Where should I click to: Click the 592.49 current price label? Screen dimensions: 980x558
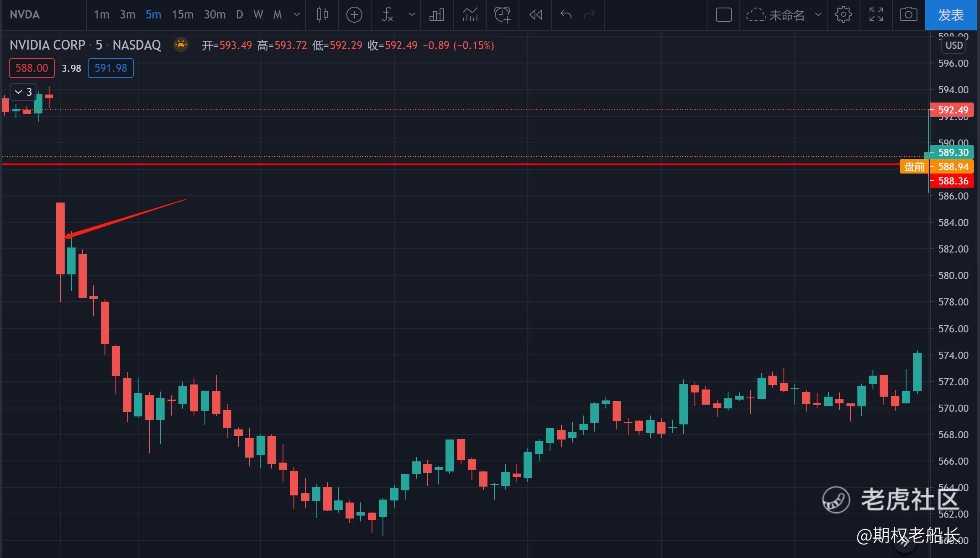tap(951, 110)
